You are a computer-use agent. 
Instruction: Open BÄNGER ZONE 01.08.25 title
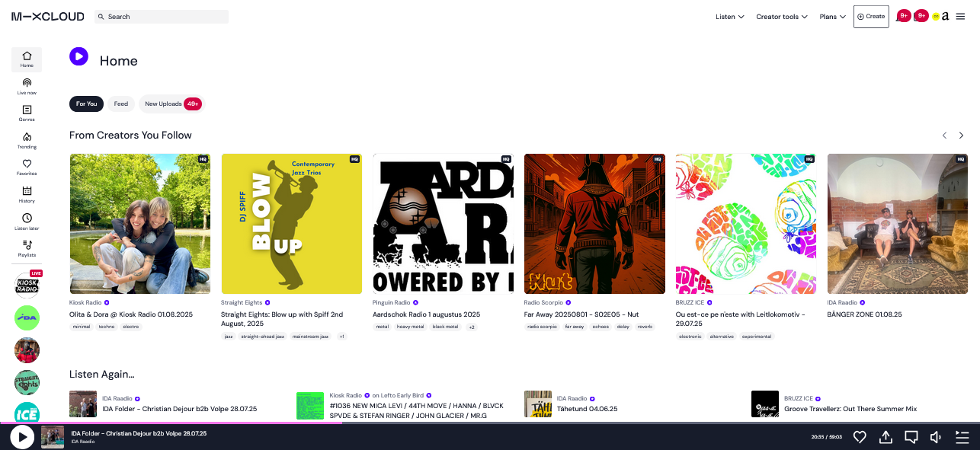coord(865,314)
